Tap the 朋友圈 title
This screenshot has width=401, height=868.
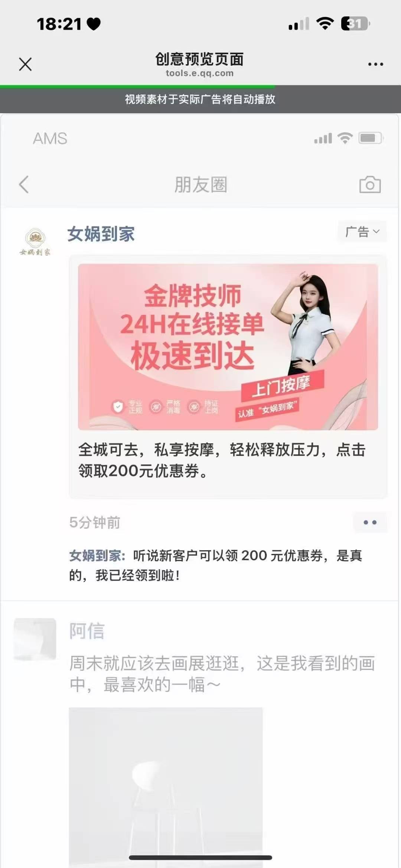click(x=200, y=185)
